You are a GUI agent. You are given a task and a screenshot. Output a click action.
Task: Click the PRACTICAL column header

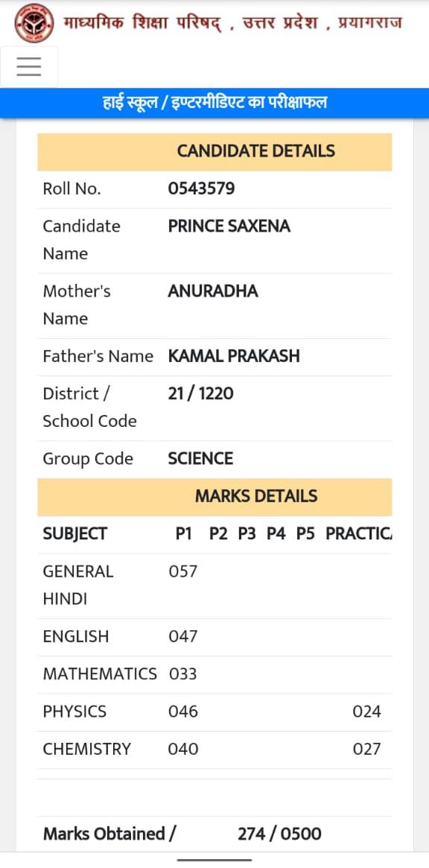(x=358, y=534)
